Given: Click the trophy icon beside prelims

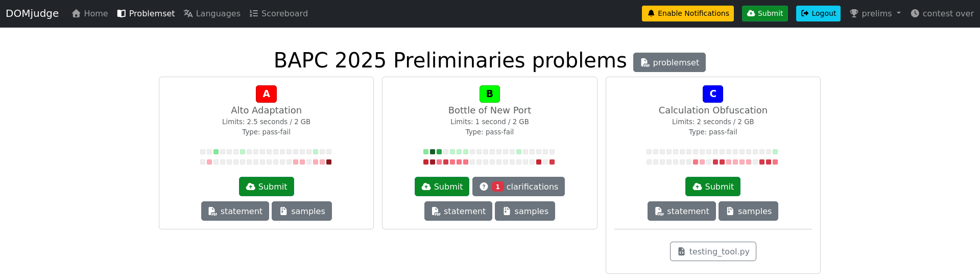Looking at the screenshot, I should point(853,13).
